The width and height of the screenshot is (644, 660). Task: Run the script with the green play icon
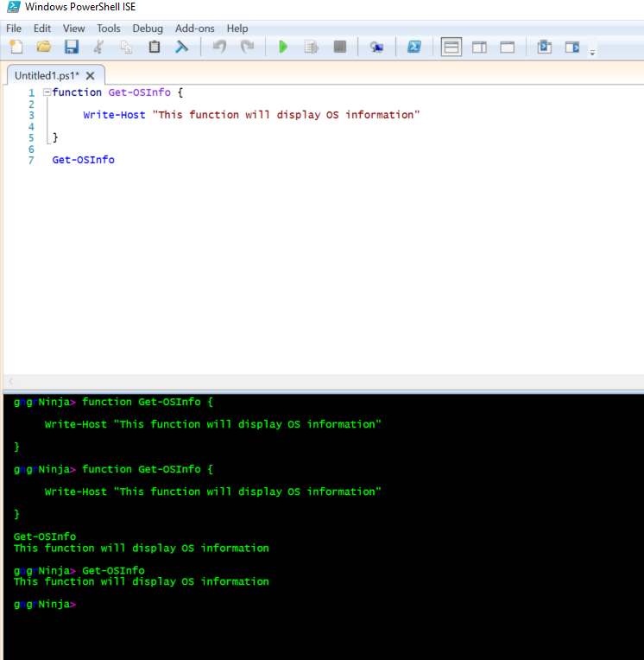tap(283, 47)
